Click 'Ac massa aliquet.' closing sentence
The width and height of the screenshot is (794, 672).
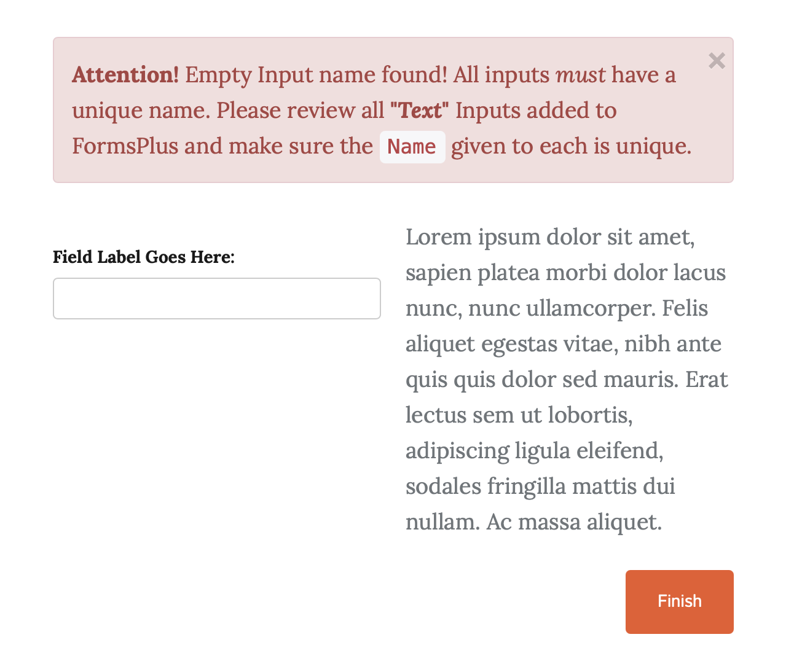(x=574, y=522)
